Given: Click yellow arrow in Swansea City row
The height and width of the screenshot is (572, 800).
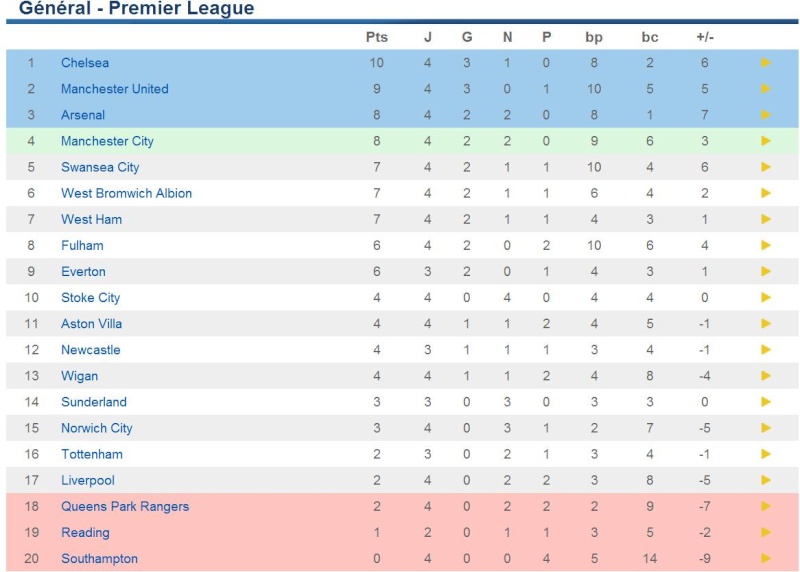Looking at the screenshot, I should 765,167.
